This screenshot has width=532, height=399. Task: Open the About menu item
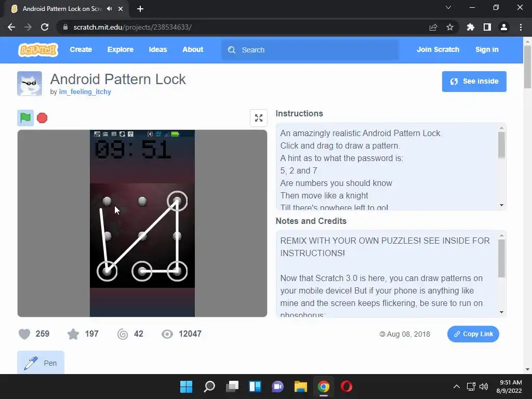click(x=193, y=49)
